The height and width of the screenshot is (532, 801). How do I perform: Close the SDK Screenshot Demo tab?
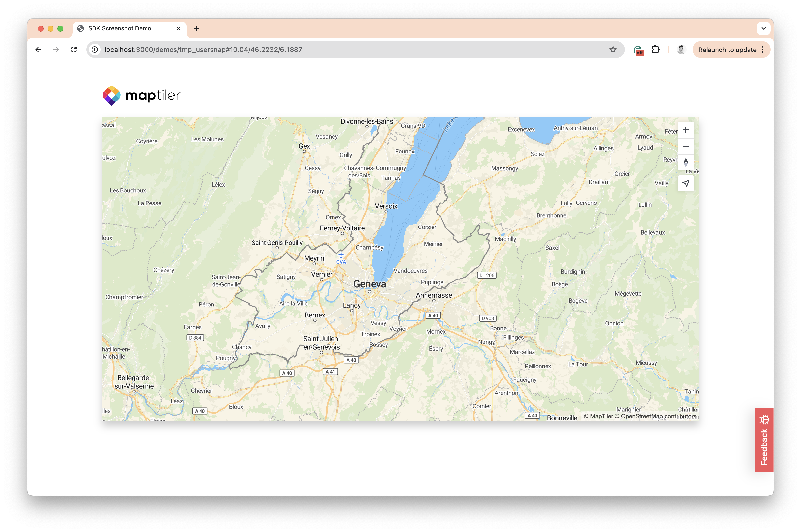(x=179, y=28)
